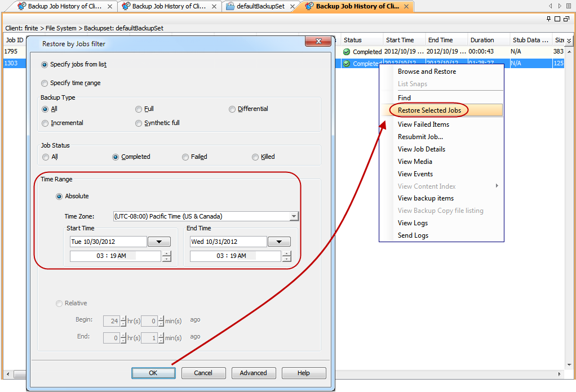Select the Specify time range option
The width and height of the screenshot is (576, 392).
pyautogui.click(x=45, y=83)
